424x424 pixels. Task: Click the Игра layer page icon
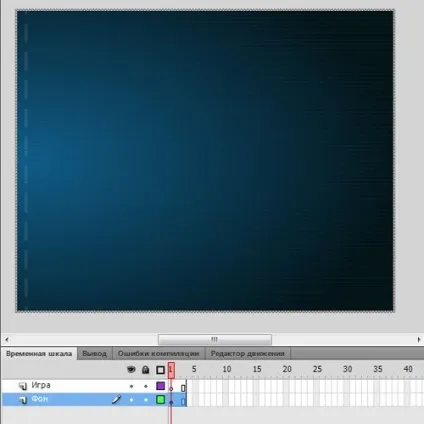click(x=23, y=386)
